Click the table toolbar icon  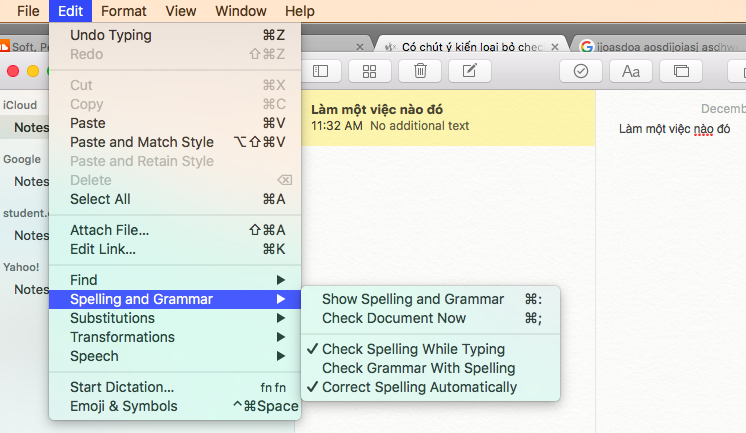tap(681, 71)
